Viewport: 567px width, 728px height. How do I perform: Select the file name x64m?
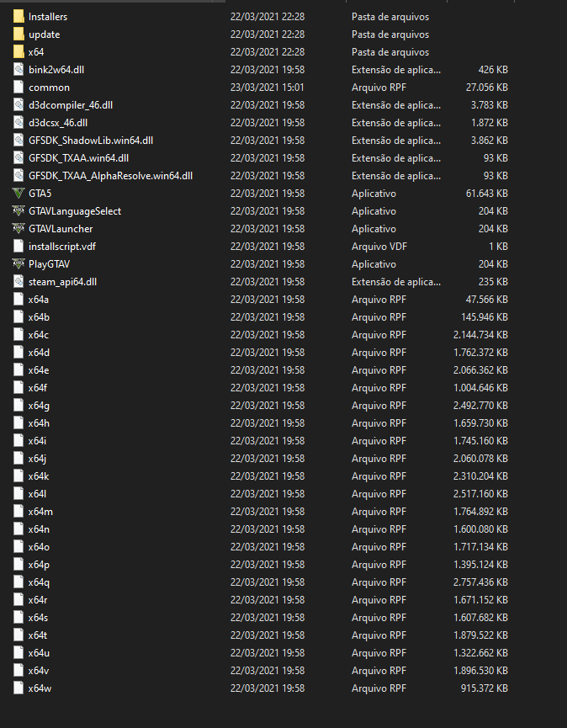pyautogui.click(x=40, y=512)
